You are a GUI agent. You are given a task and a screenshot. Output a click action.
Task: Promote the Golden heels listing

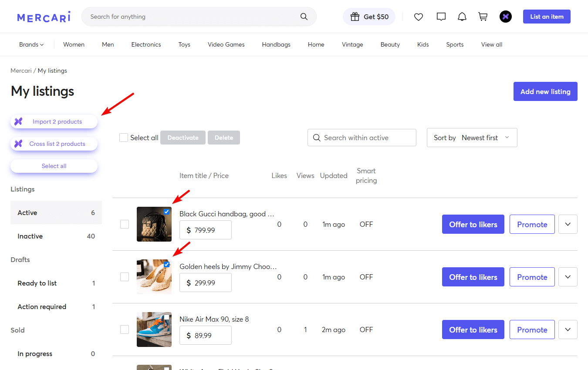pyautogui.click(x=532, y=277)
